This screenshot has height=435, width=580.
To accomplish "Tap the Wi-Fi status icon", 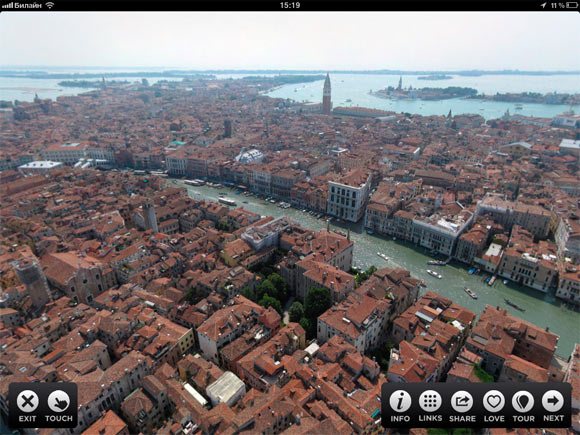I will (x=50, y=5).
